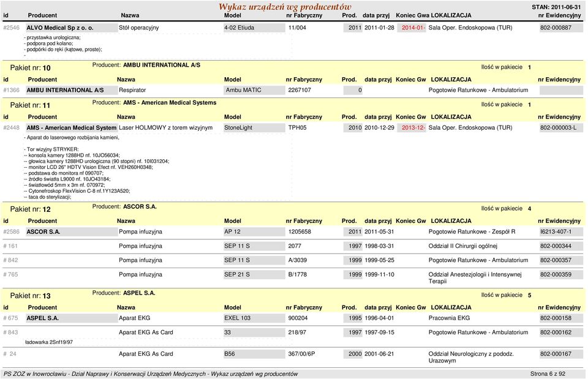Select evidence number '802-000887'
Viewport: 588px width, 379px height.
pos(561,28)
